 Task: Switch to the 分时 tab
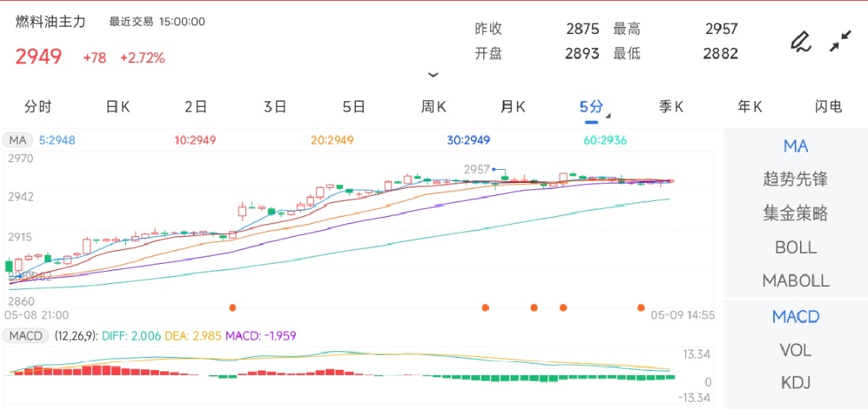pos(38,107)
